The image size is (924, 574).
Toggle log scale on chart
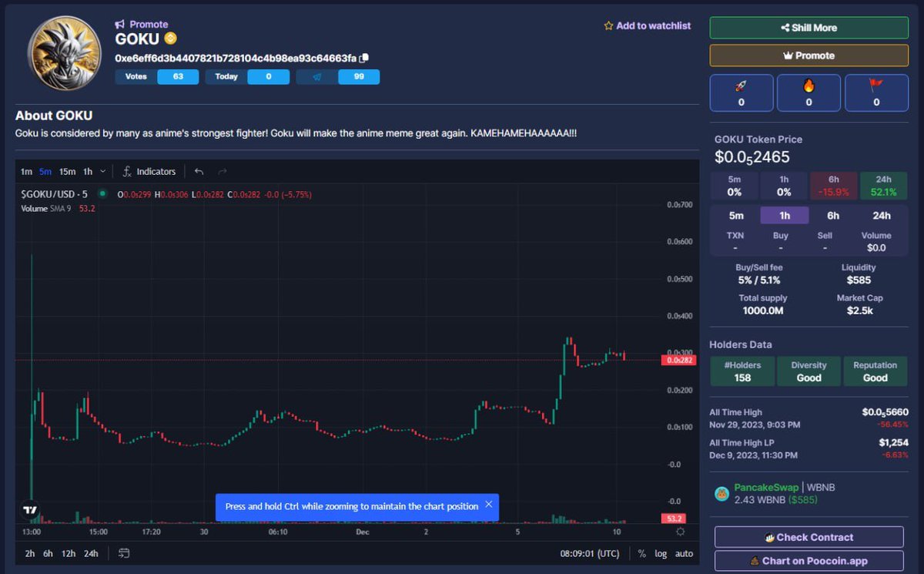pos(661,553)
